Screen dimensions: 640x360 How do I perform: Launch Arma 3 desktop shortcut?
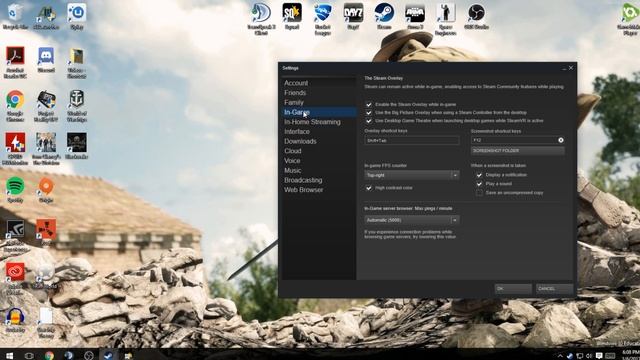[415, 16]
